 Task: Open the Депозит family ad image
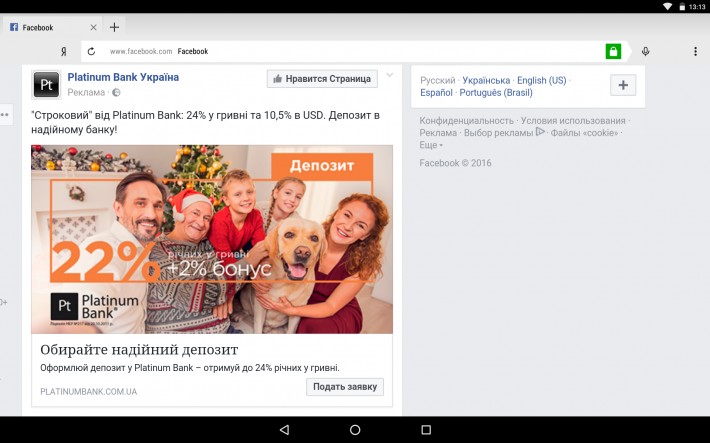(x=212, y=239)
